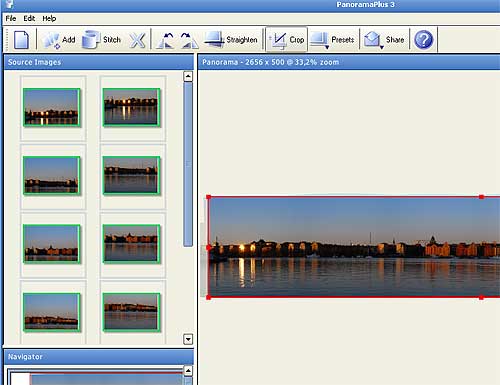500x385 pixels.
Task: Select third row right source thumbnail
Action: [131, 244]
